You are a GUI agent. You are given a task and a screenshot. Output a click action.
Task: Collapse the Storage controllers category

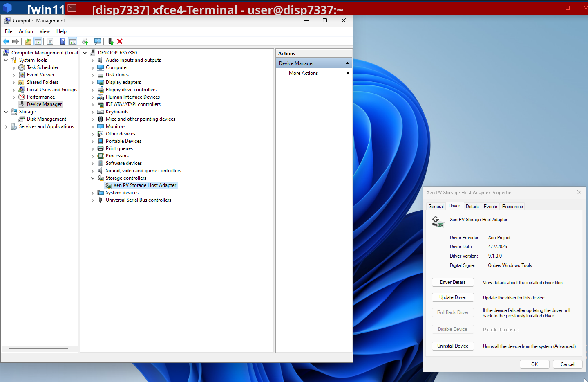coord(93,178)
